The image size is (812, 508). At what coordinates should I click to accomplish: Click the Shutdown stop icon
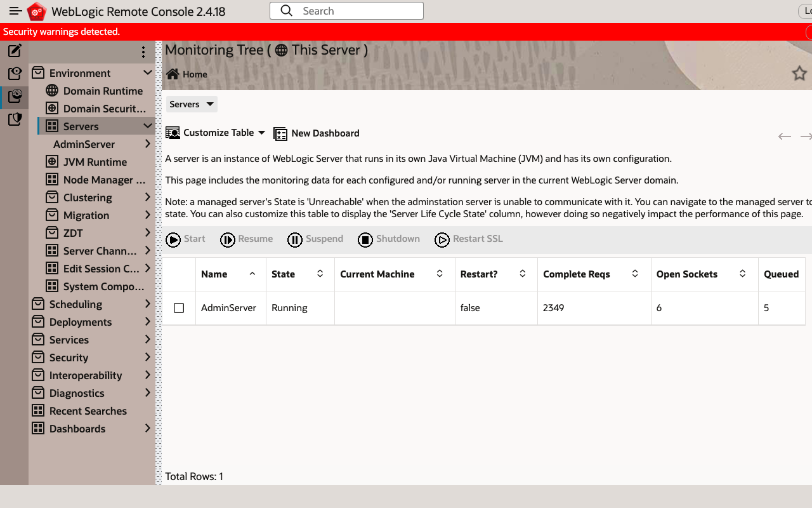[365, 239]
